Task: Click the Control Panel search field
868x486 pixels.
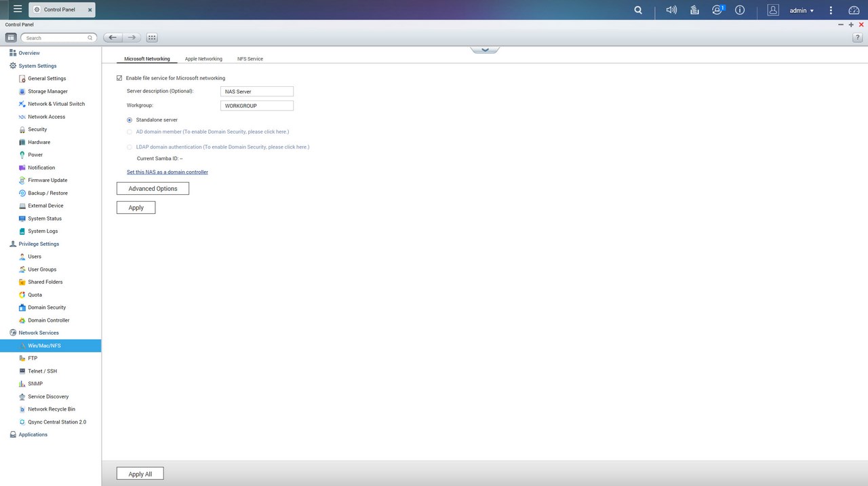Action: click(59, 38)
